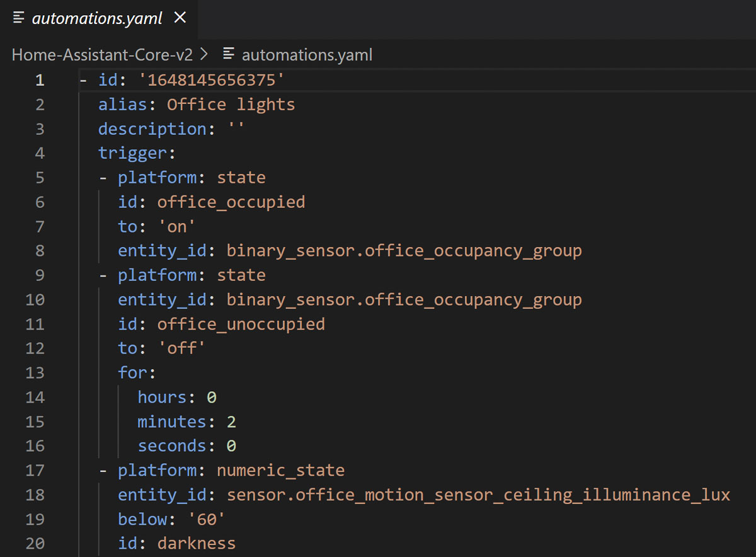Screen dimensions: 756x557
Task: Click the breadcrumb chevron after Home-Assistant-Core-v2
Action: click(x=203, y=54)
